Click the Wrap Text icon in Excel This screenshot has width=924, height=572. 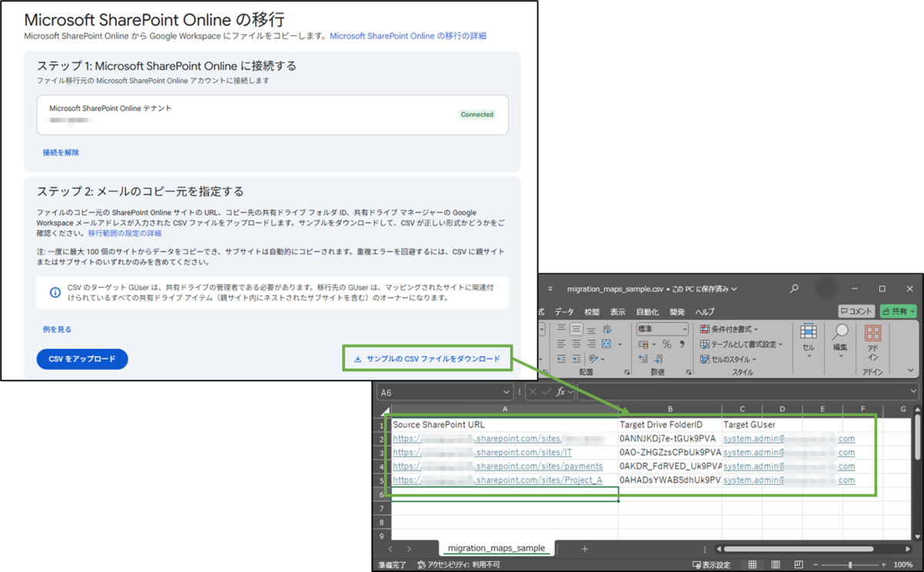pyautogui.click(x=607, y=329)
